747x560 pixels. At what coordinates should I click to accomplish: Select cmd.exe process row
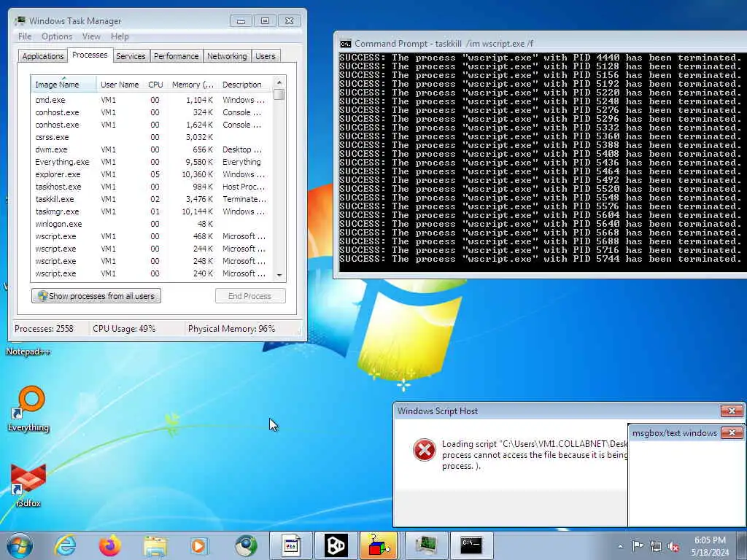click(x=152, y=100)
